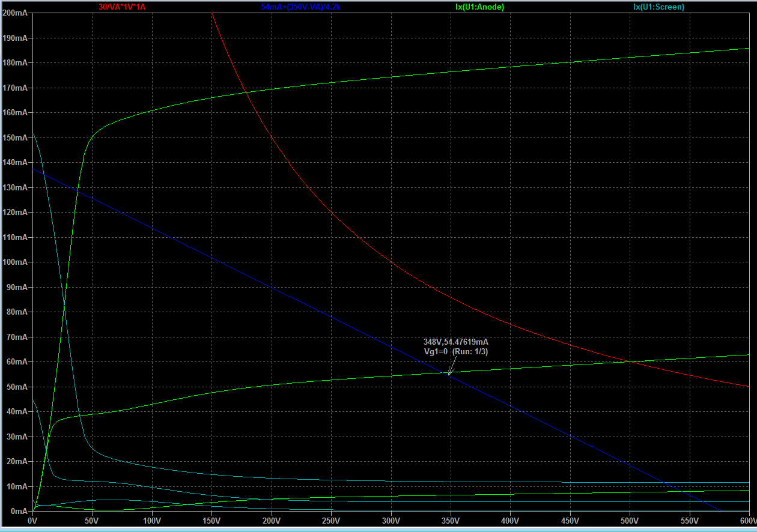
Task: Click red curve crossing green curve near 500V
Action: click(630, 361)
